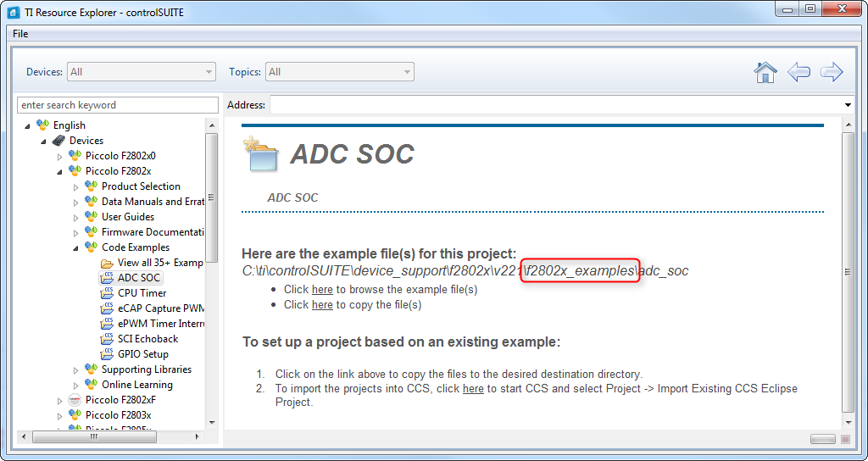Click the Code Examples icon

[91, 247]
